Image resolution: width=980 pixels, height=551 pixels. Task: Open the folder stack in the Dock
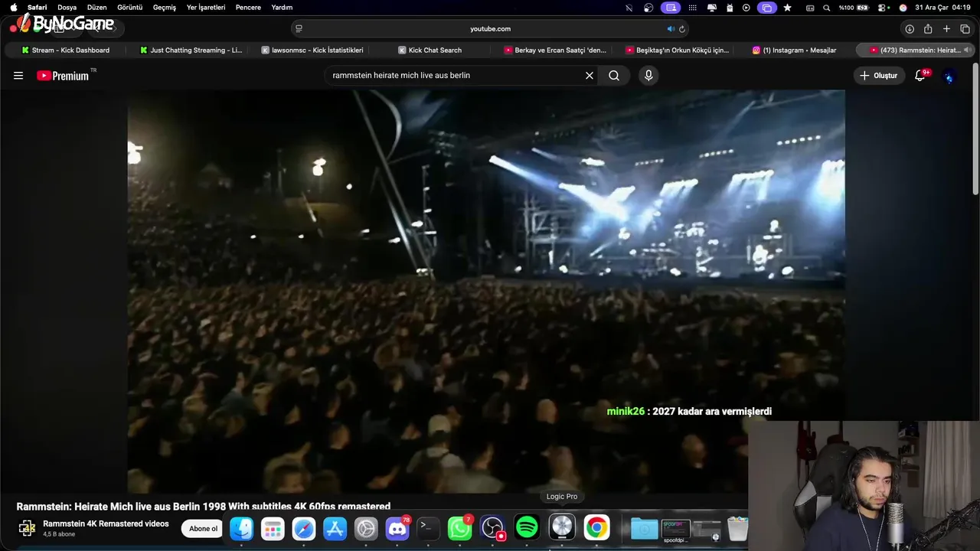coord(644,529)
